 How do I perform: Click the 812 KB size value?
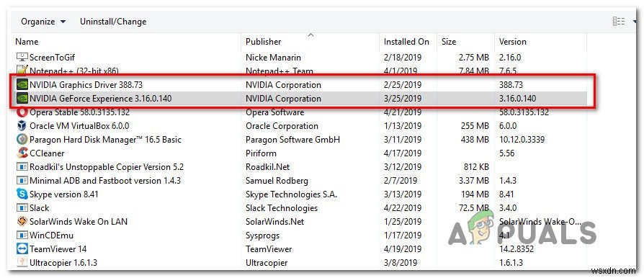[476, 167]
